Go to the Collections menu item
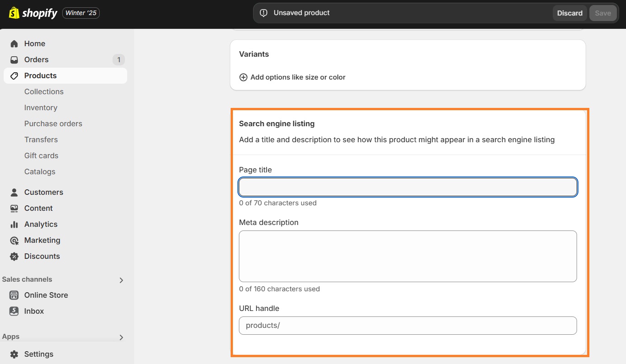This screenshot has width=626, height=364. 43,91
